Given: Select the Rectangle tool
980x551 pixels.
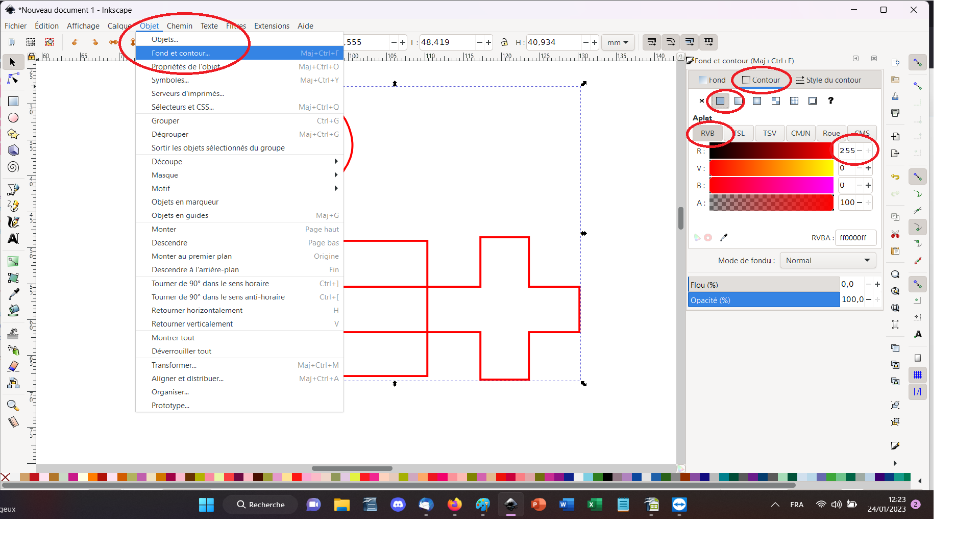Looking at the screenshot, I should point(13,102).
